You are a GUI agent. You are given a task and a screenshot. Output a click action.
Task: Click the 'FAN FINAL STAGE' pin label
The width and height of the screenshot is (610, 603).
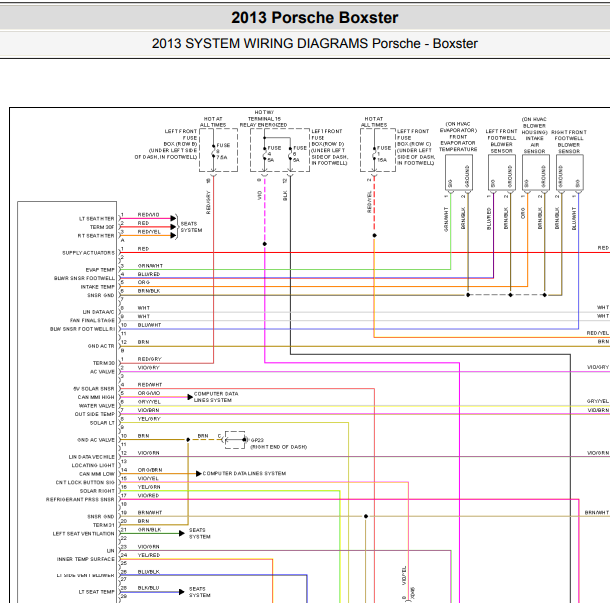point(92,321)
